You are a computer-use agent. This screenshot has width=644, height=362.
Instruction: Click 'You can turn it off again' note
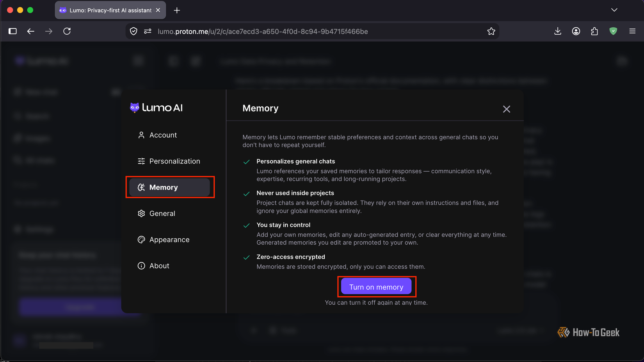(376, 303)
